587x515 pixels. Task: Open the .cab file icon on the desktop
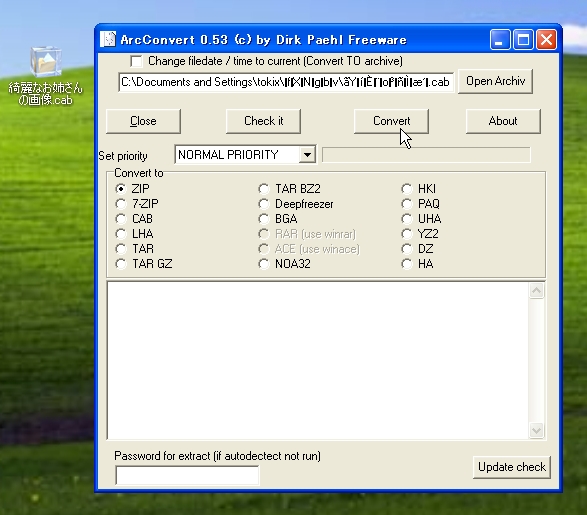[46, 76]
